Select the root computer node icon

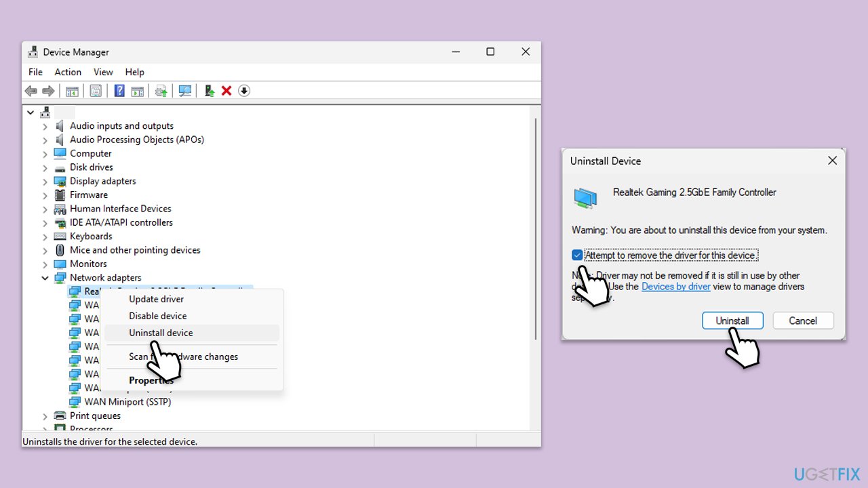pos(45,112)
